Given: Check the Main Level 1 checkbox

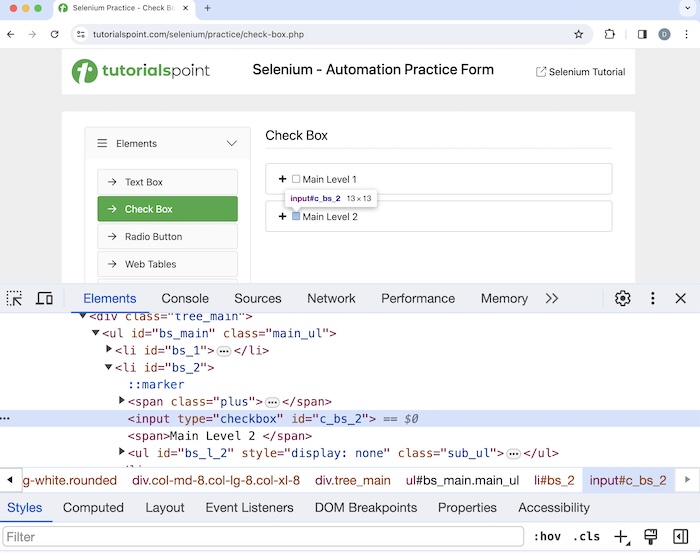Looking at the screenshot, I should coord(296,179).
